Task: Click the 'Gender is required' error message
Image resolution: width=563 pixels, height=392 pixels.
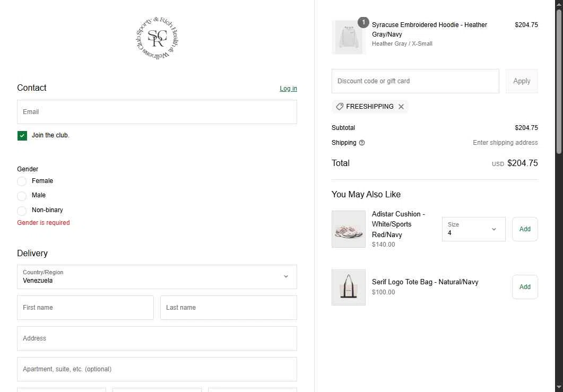Action: pos(44,223)
